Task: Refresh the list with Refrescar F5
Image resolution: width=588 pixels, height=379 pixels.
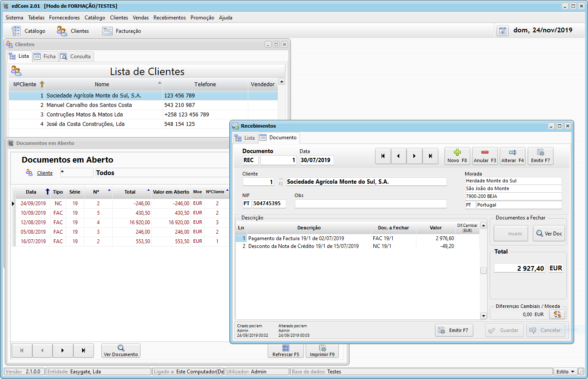Action: pyautogui.click(x=286, y=351)
